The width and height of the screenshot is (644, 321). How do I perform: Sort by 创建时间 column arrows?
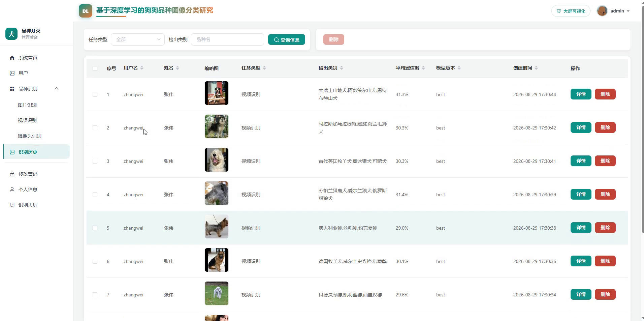point(536,68)
